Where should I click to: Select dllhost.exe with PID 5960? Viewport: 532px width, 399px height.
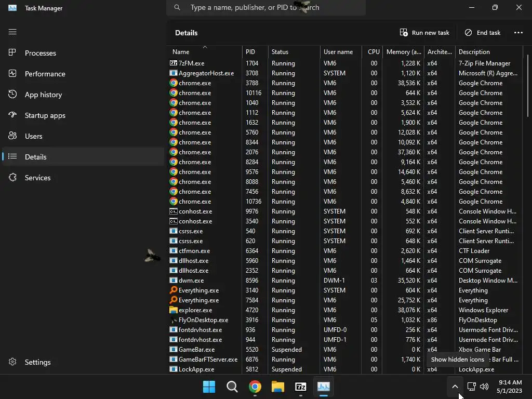[345, 261]
